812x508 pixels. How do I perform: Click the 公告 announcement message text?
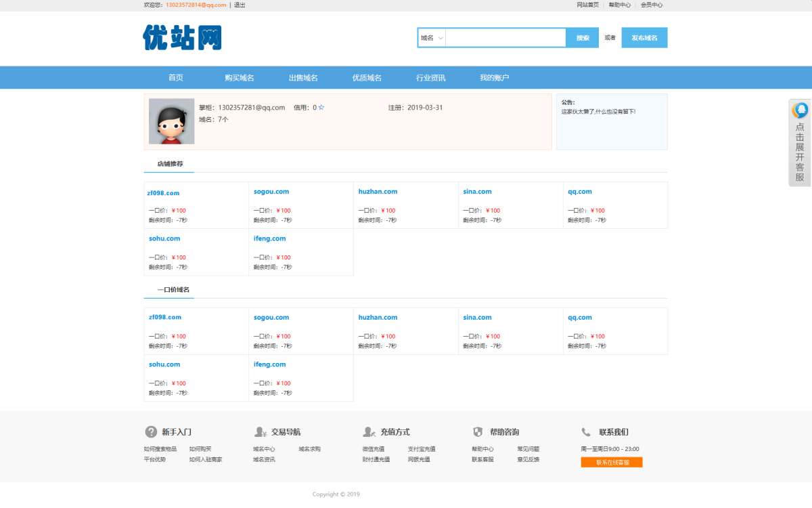coord(598,112)
